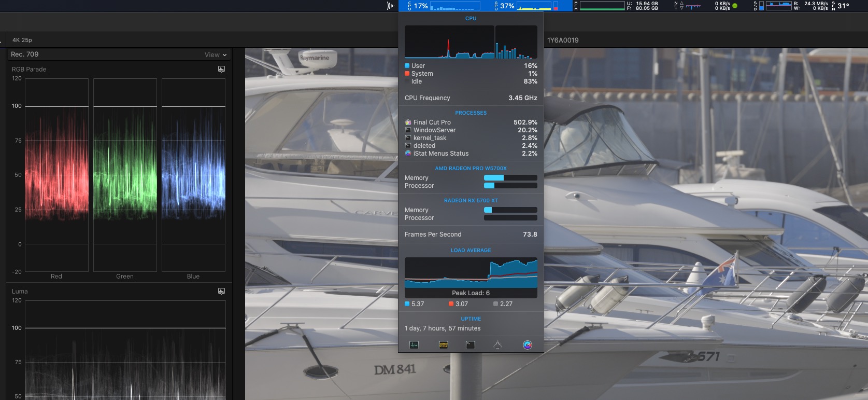Click the per-core CPU bar graph

coord(516,42)
